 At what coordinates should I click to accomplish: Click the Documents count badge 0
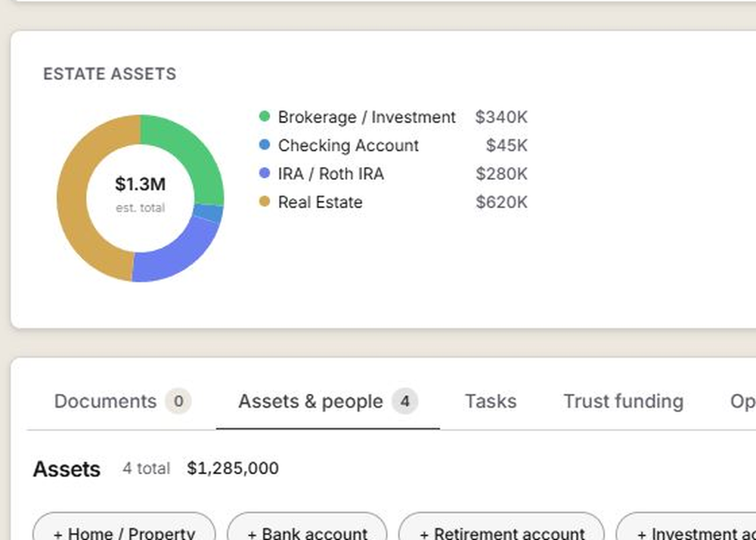(x=178, y=401)
